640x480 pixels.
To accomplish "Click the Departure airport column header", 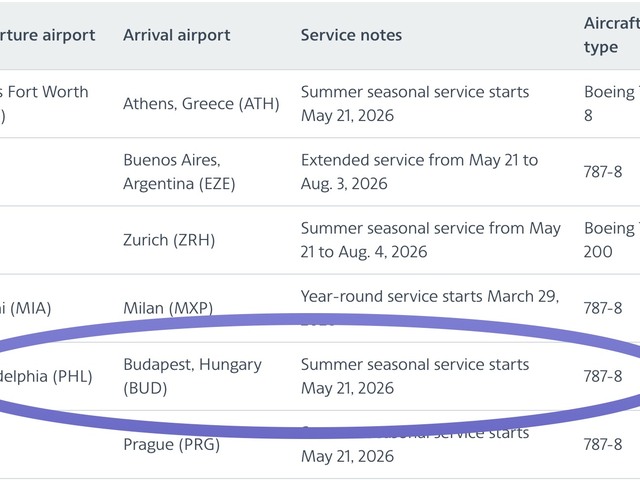I will [47, 35].
